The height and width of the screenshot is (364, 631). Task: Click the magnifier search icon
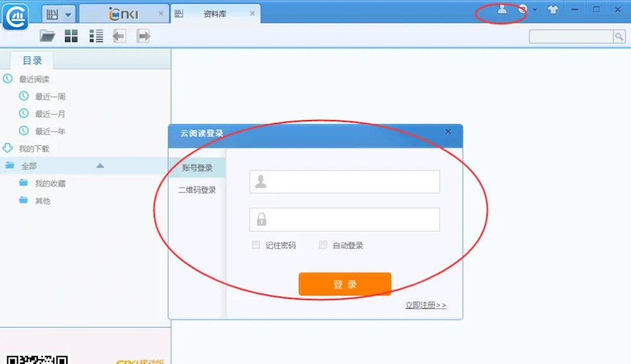[619, 37]
